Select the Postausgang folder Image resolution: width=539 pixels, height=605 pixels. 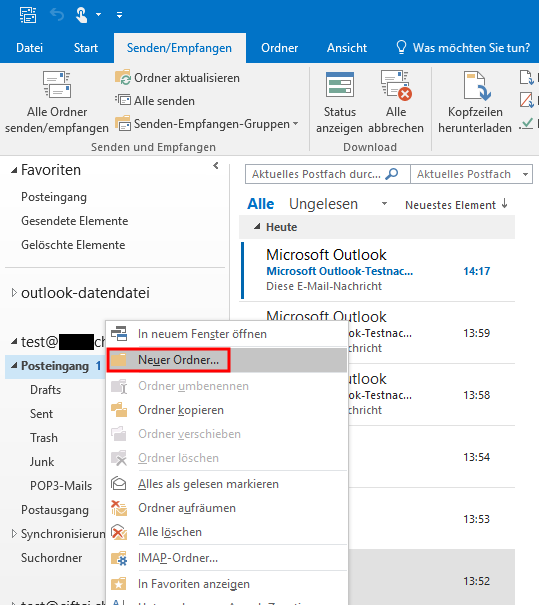(55, 510)
